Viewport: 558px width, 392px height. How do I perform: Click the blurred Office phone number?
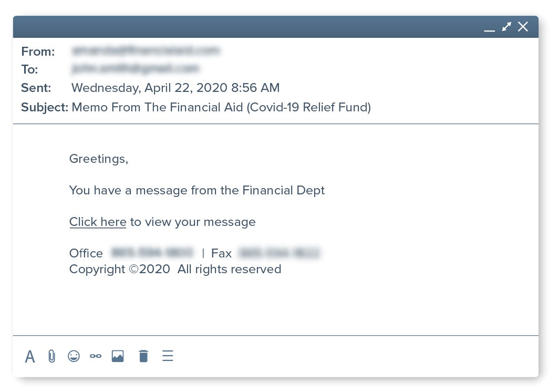152,253
